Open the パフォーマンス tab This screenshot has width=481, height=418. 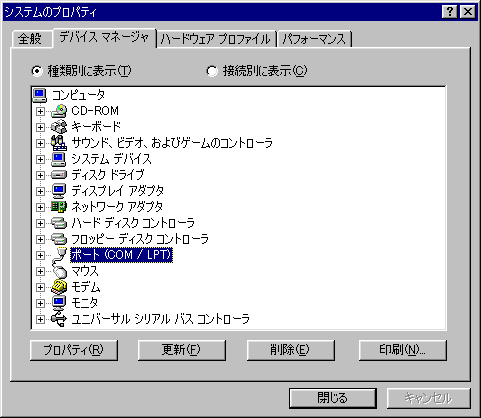click(x=314, y=39)
